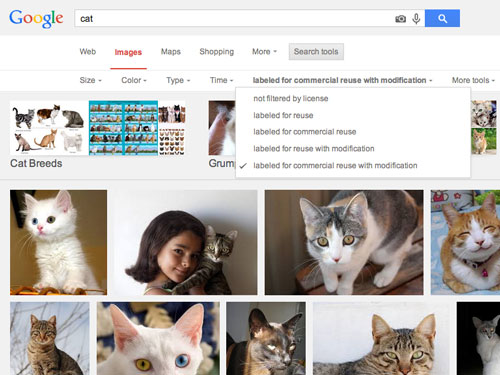Viewport: 500px width, 375px height.
Task: Open orange kitten on grass thumbnail
Action: pyautogui.click(x=484, y=141)
